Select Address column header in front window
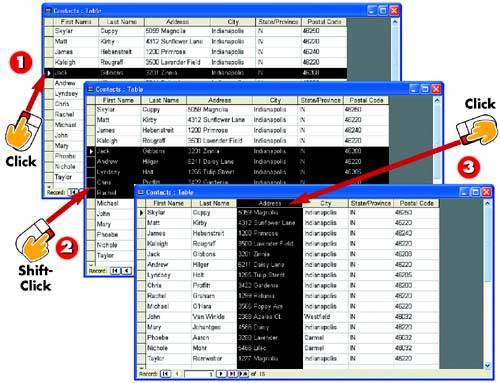Viewport: 500px width, 383px height. click(x=270, y=203)
